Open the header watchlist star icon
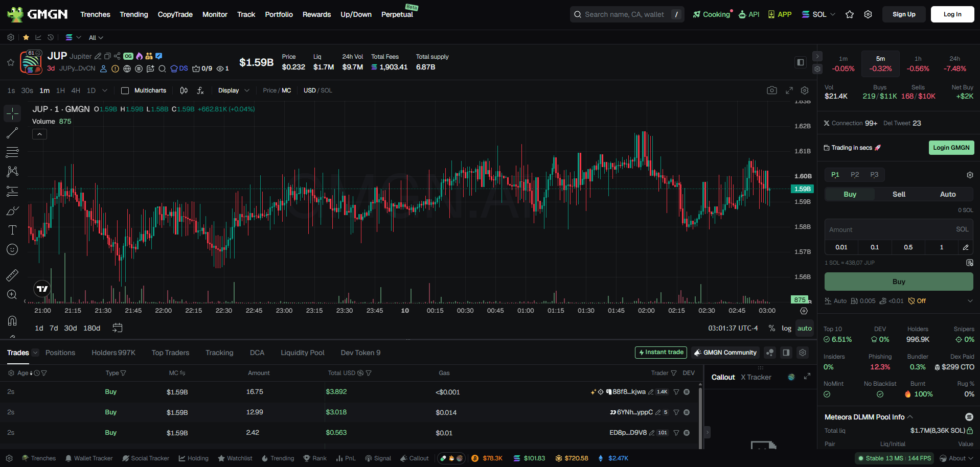The height and width of the screenshot is (467, 980). 850,14
